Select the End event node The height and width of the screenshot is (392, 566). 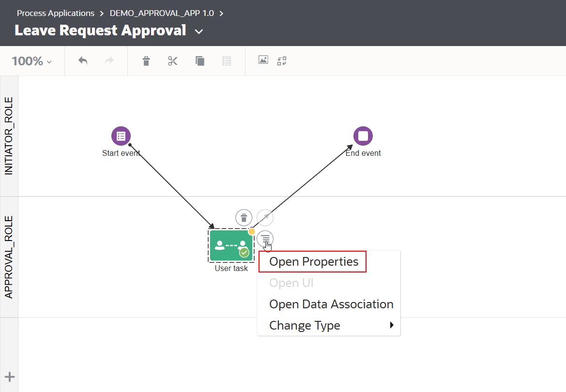point(363,136)
